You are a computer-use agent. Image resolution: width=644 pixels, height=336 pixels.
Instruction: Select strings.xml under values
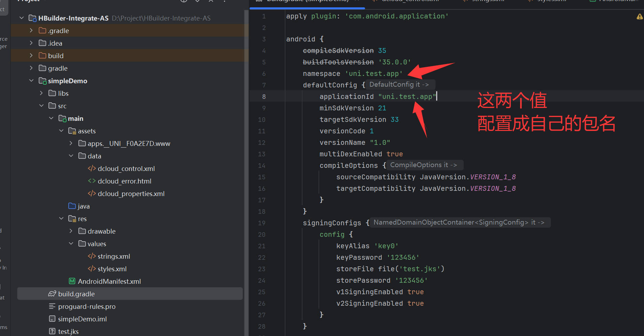tap(114, 256)
